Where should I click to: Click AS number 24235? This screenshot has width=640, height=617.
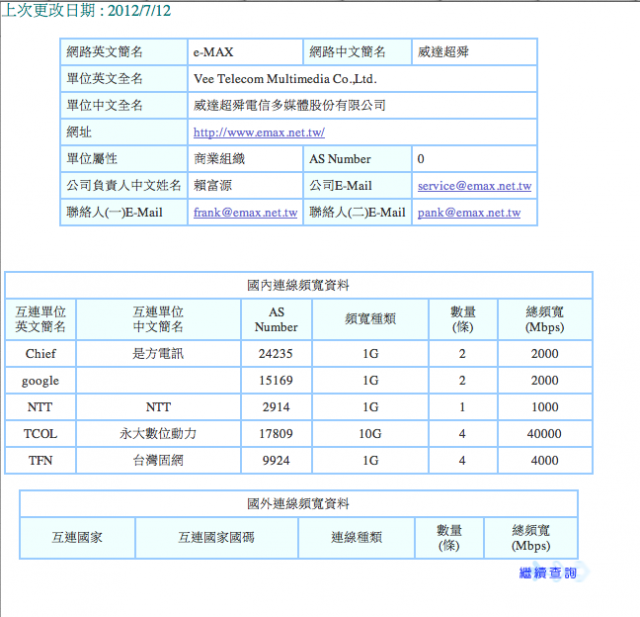(276, 353)
